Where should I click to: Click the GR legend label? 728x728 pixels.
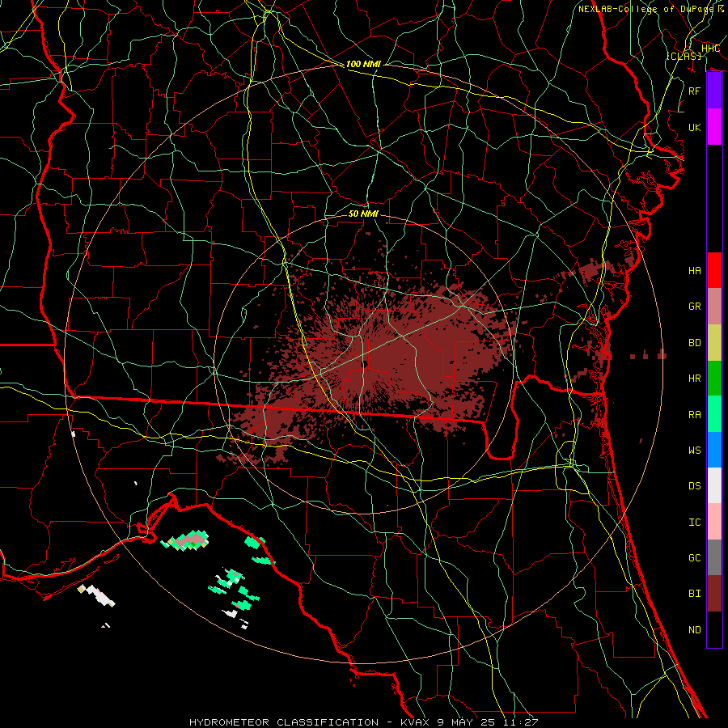[x=695, y=307]
